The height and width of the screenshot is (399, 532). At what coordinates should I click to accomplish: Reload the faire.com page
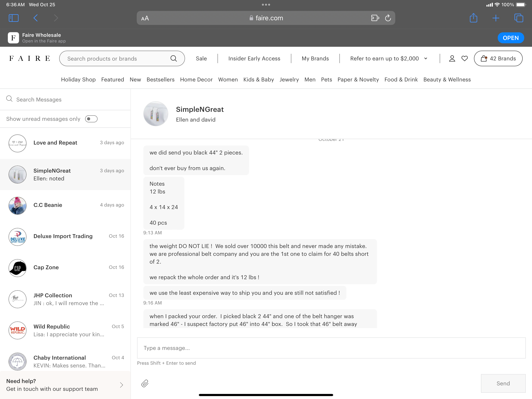pyautogui.click(x=388, y=18)
